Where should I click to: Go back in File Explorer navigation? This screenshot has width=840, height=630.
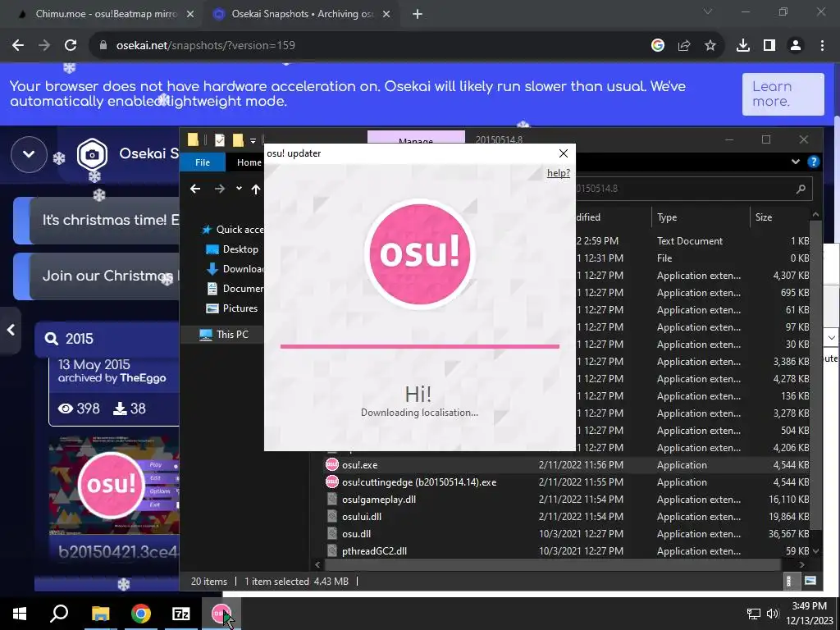tap(195, 189)
